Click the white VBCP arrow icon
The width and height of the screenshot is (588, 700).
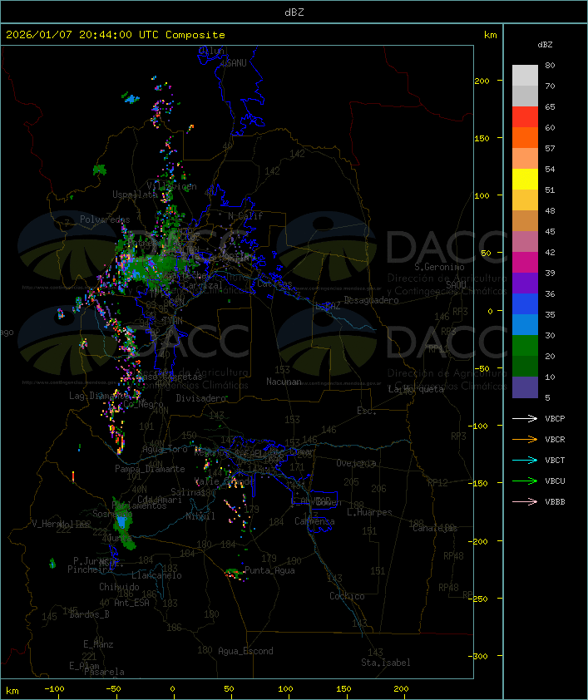pos(525,418)
